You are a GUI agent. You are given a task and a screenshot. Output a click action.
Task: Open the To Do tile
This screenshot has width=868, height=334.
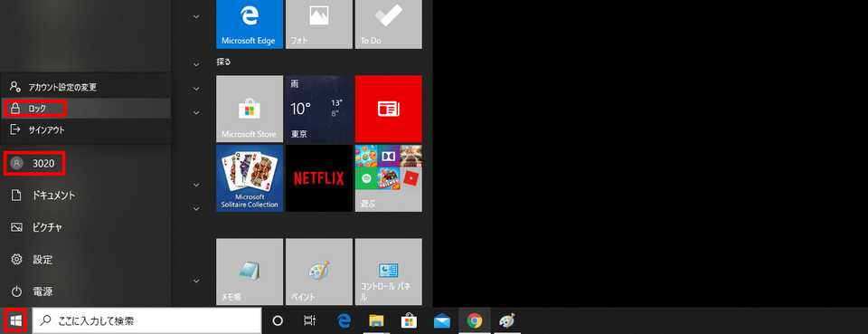[x=388, y=24]
